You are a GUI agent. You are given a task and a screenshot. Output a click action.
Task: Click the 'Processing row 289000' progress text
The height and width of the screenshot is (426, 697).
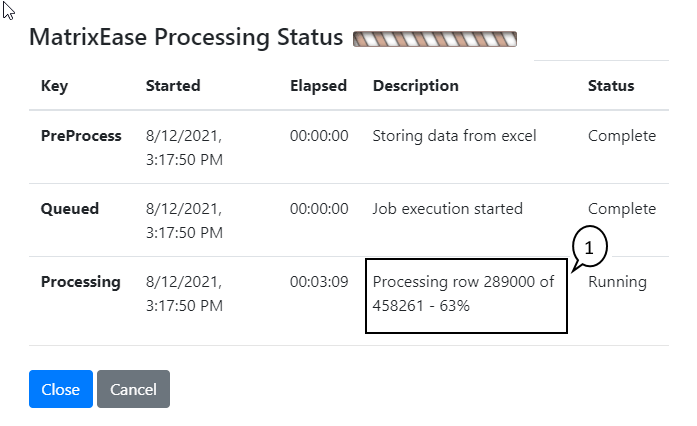click(x=463, y=294)
